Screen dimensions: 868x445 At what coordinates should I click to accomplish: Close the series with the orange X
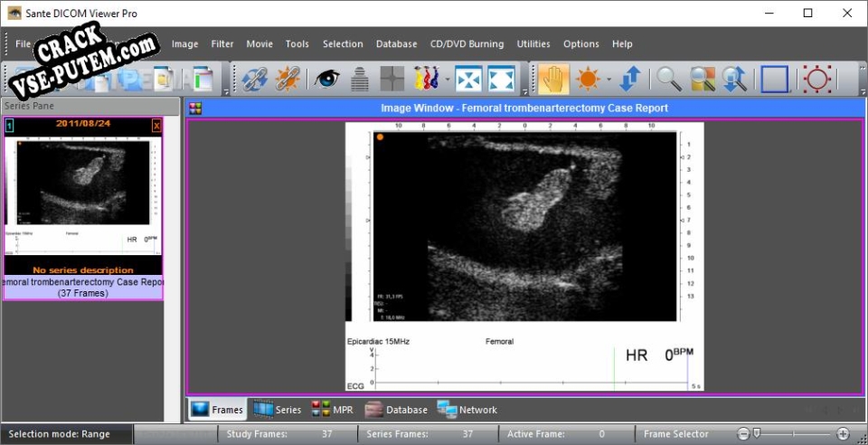[156, 127]
